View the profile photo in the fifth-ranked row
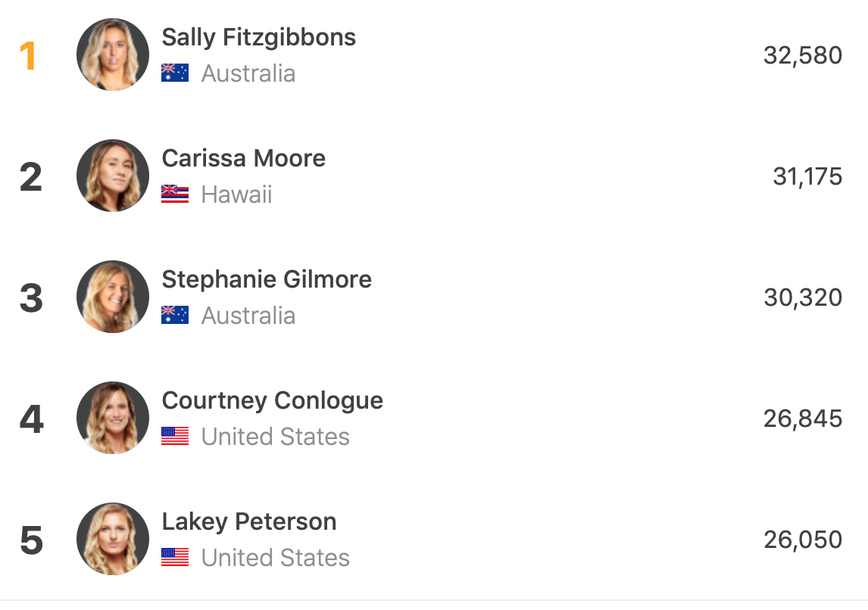The height and width of the screenshot is (610, 868). click(x=113, y=539)
